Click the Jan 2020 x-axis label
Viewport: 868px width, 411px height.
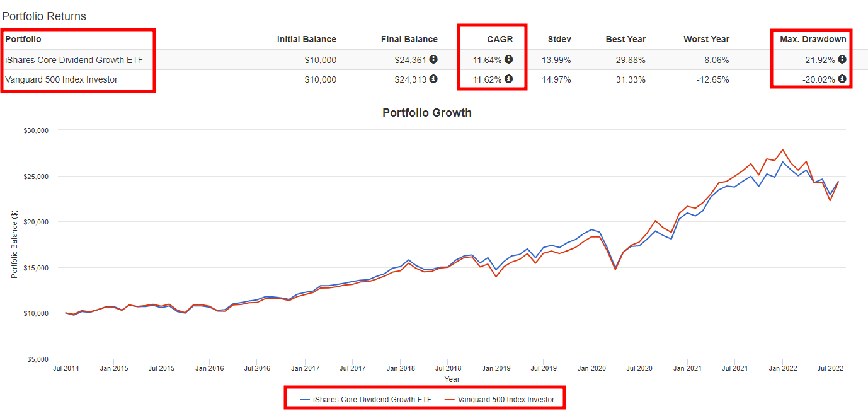tap(592, 368)
